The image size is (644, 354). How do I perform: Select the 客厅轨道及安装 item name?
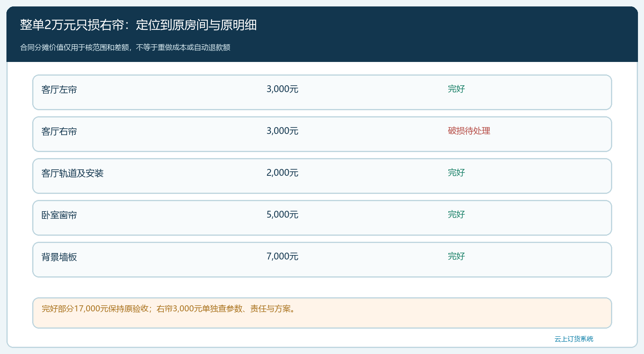[72, 173]
